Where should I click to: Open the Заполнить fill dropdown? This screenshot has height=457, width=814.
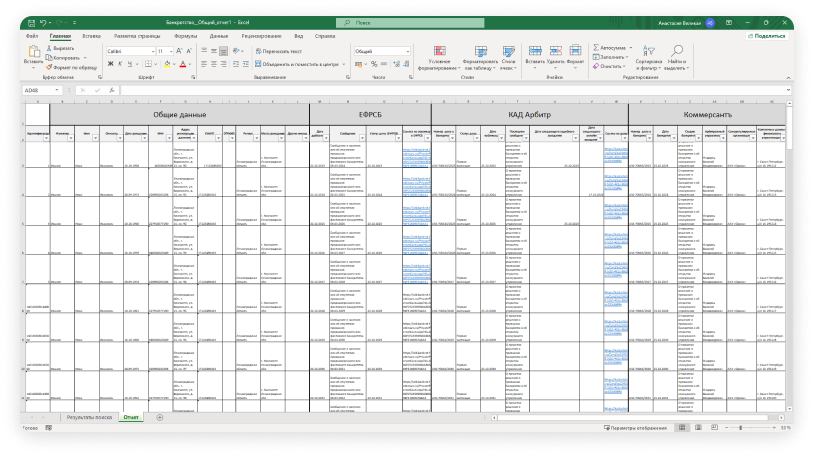(x=610, y=57)
